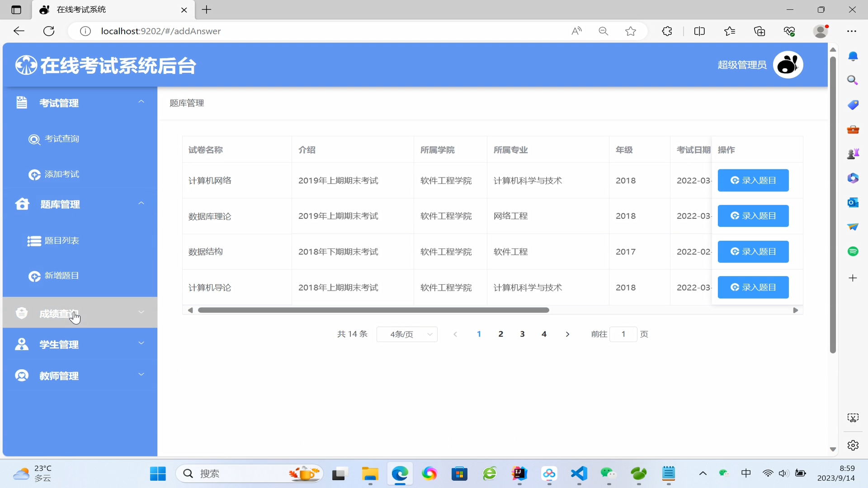
Task: Click the 题库管理 house icon
Action: point(22,204)
